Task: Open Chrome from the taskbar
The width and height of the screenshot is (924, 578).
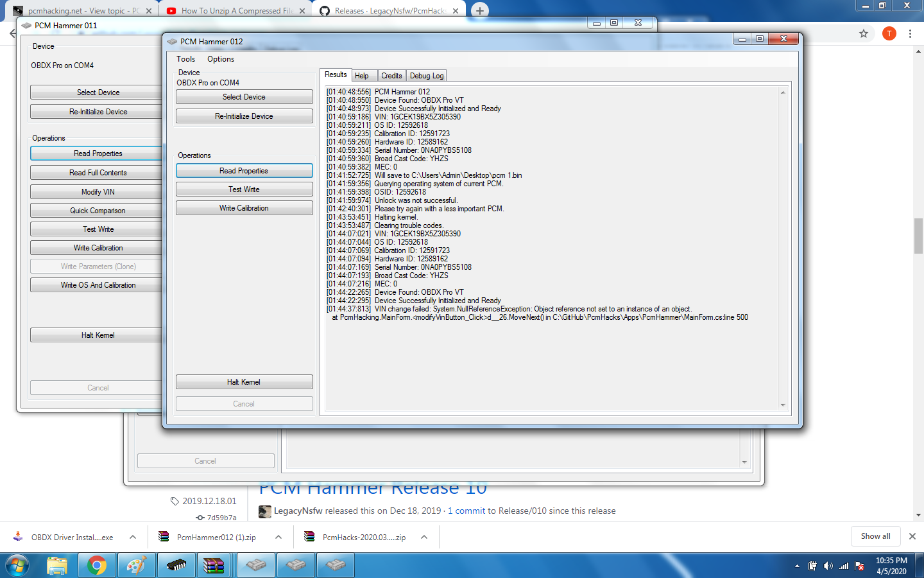Action: [x=97, y=565]
